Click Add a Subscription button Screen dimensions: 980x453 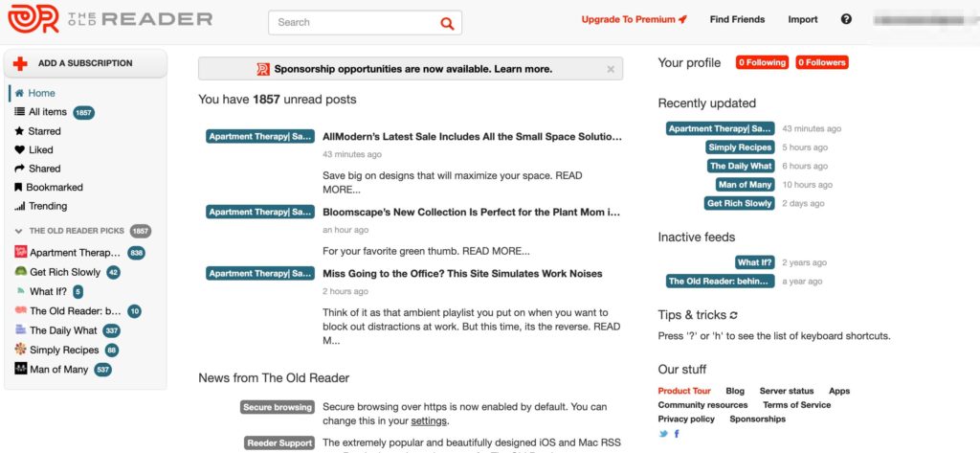(x=85, y=63)
